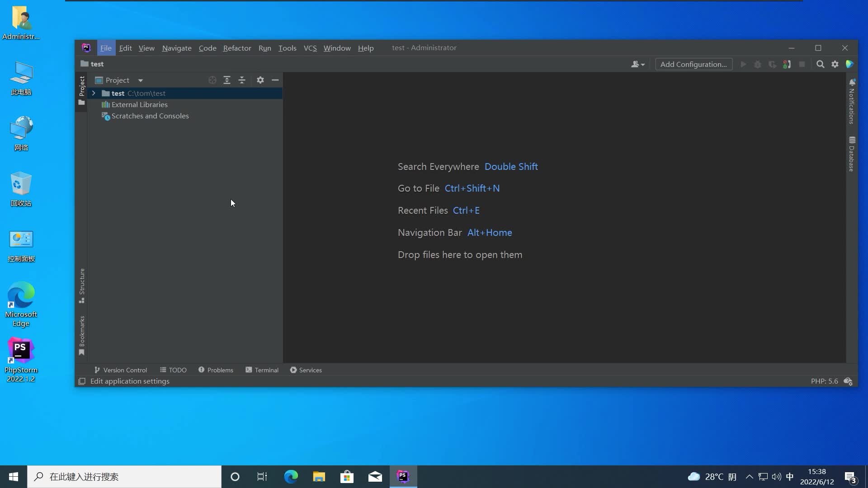868x488 pixels.
Task: Click the PHP: 5.6 language level widget
Action: point(824,381)
